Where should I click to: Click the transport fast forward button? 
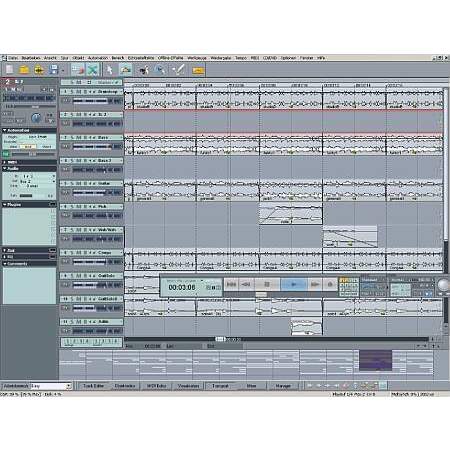[315, 284]
